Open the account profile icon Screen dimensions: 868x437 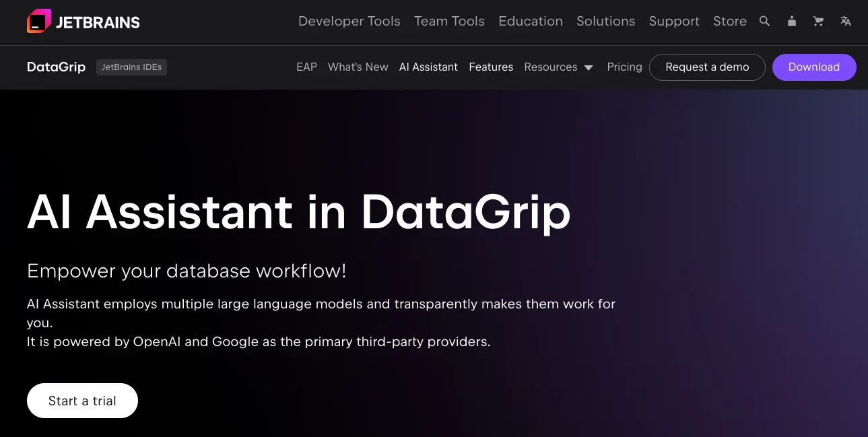tap(791, 21)
